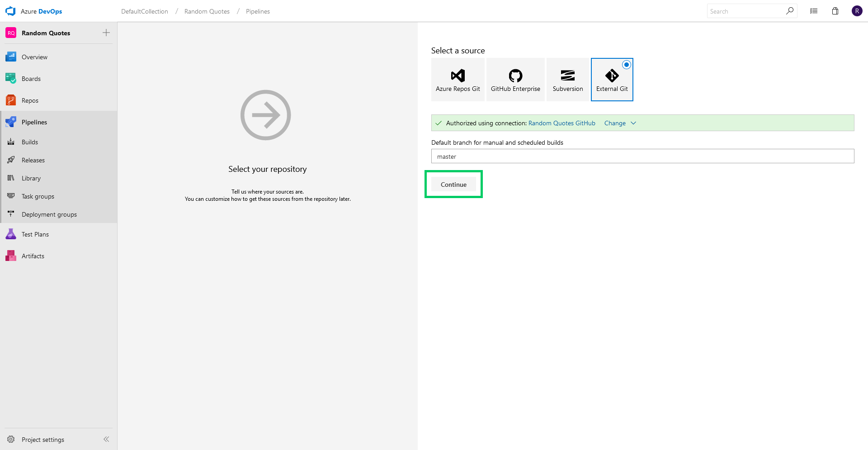This screenshot has height=450, width=868.
Task: Open the Library books icon
Action: [x=11, y=178]
